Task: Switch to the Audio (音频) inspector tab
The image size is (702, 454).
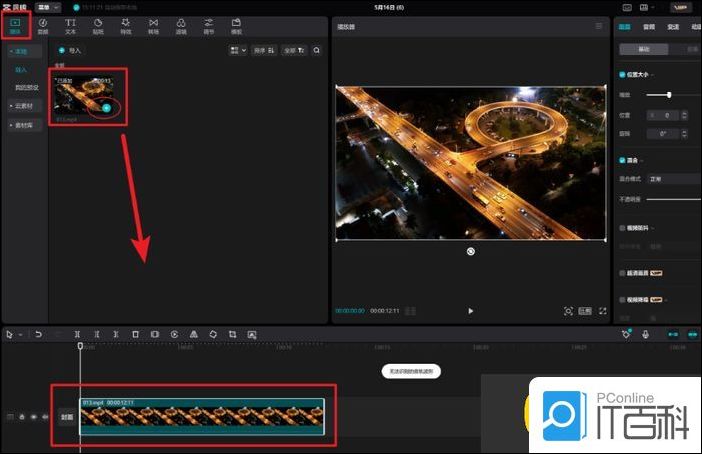Action: coord(649,27)
